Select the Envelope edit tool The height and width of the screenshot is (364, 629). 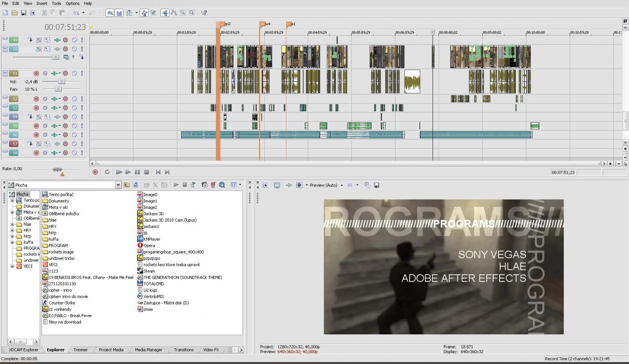pyautogui.click(x=174, y=13)
